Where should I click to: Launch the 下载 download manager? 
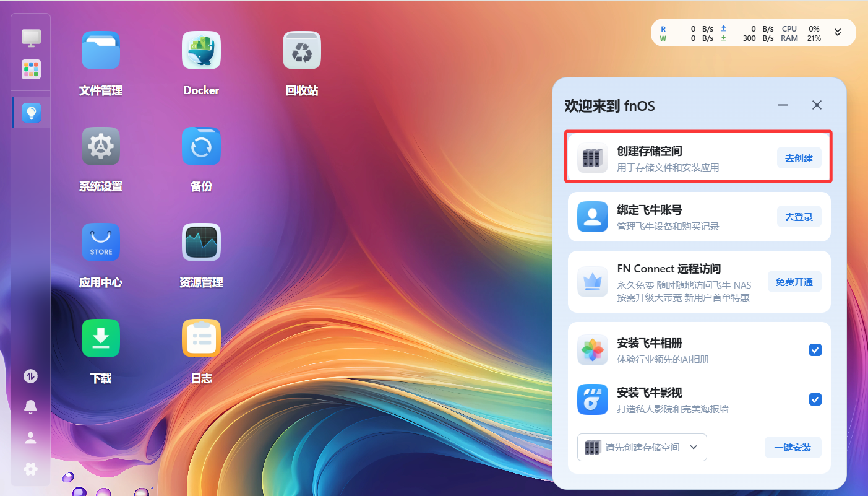tap(100, 338)
